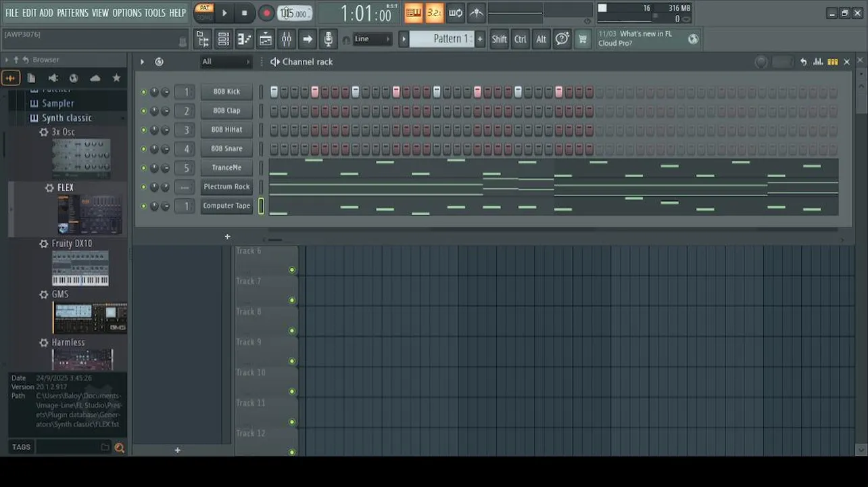
Task: Open the Mixer toolbar icon
Action: pyautogui.click(x=287, y=39)
